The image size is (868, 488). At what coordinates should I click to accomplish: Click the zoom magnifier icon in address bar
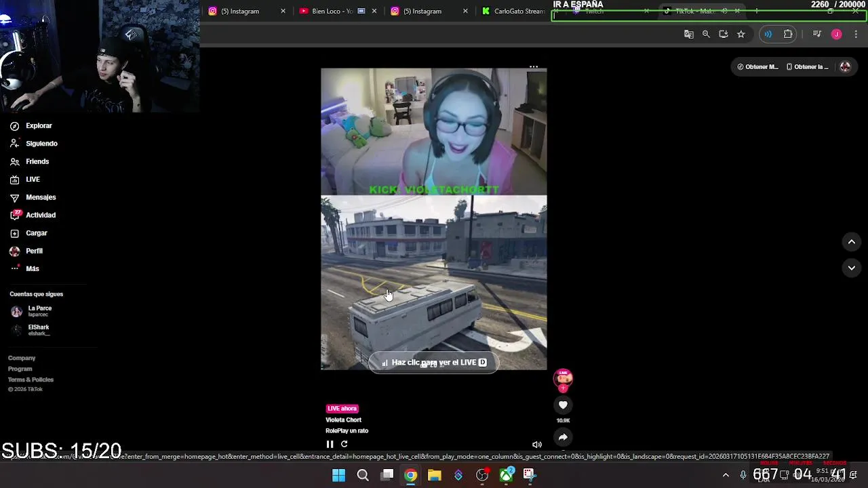point(706,34)
